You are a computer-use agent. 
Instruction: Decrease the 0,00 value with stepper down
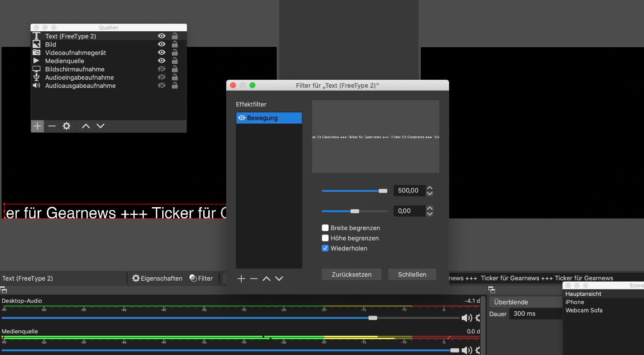click(x=429, y=214)
